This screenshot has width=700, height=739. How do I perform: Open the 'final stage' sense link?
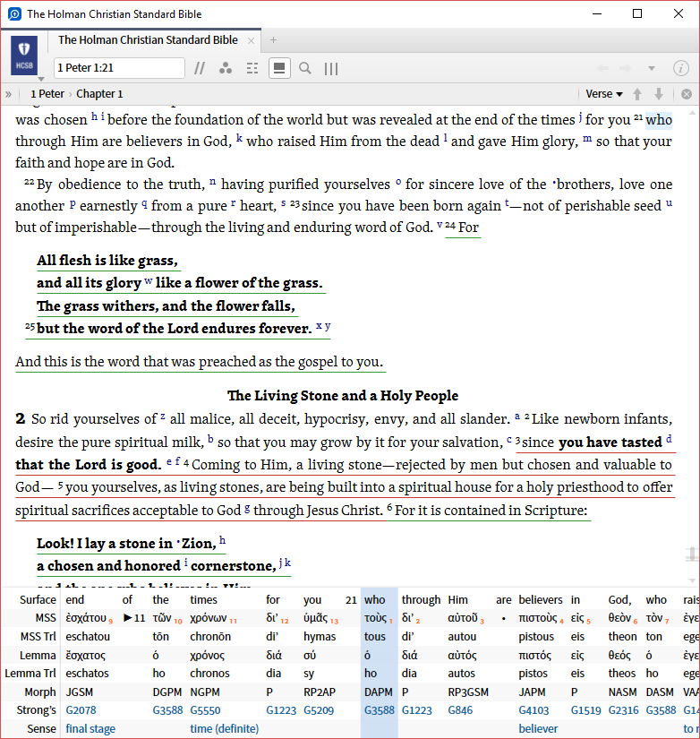(x=90, y=728)
